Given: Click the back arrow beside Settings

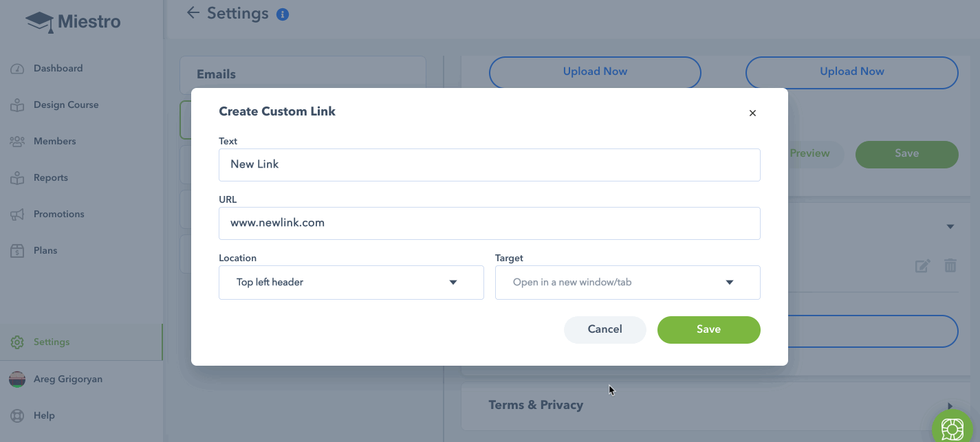Looking at the screenshot, I should coord(193,12).
